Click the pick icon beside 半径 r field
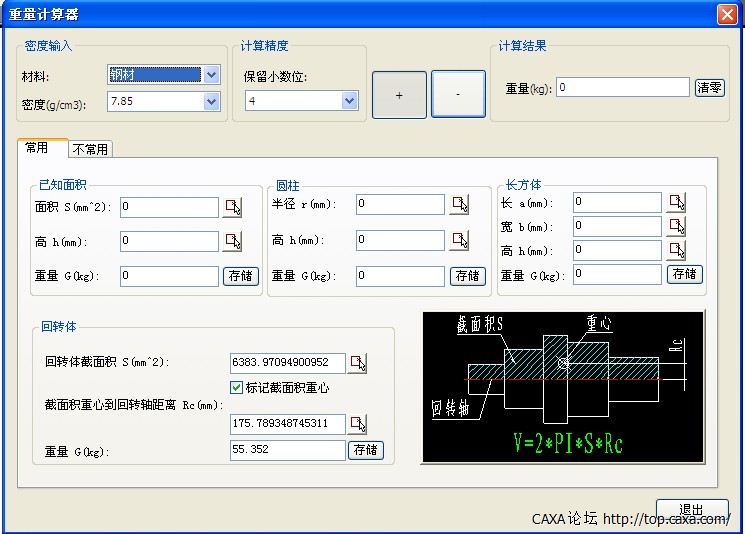Screen dimensions: 745x534 pos(459,205)
